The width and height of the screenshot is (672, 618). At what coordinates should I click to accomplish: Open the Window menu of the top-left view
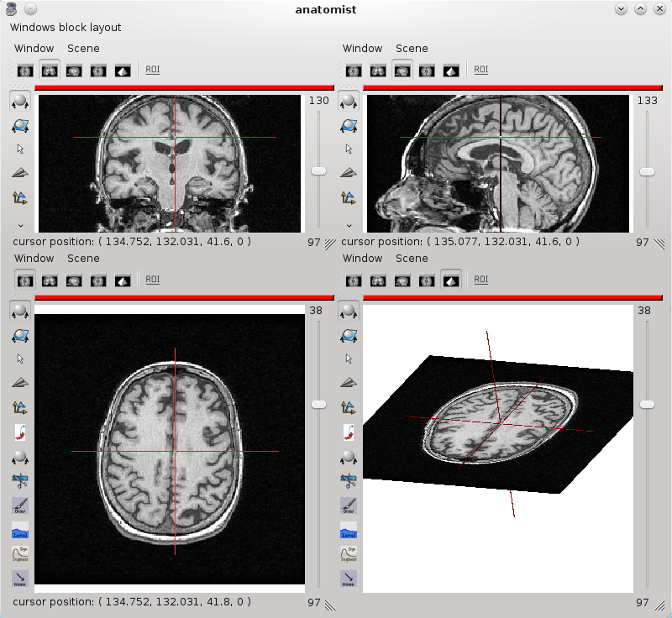click(34, 49)
